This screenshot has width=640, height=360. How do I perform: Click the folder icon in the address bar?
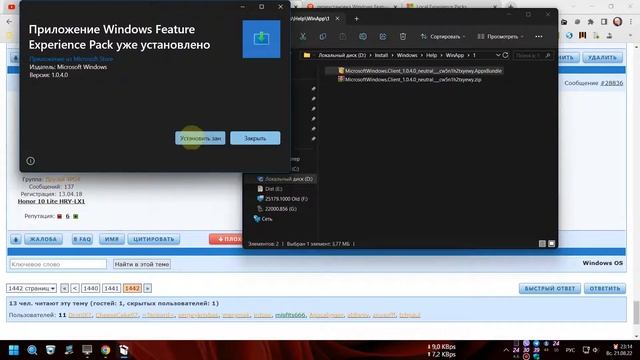[x=307, y=55]
